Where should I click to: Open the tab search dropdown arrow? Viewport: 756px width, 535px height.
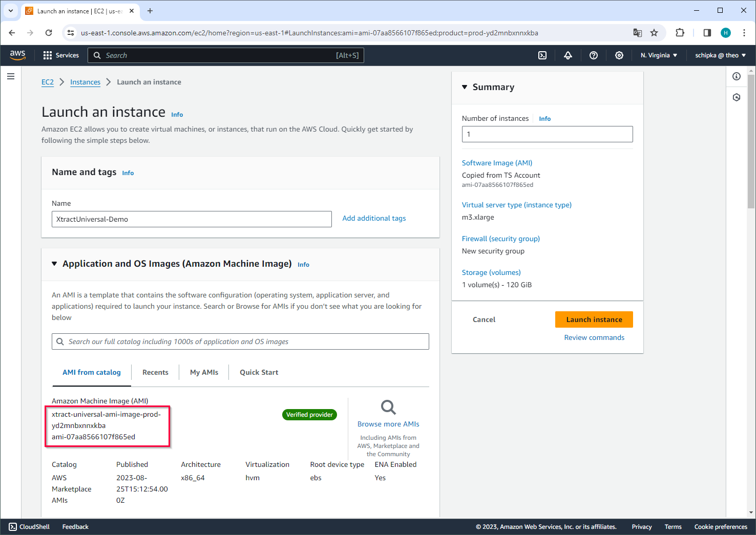click(11, 11)
